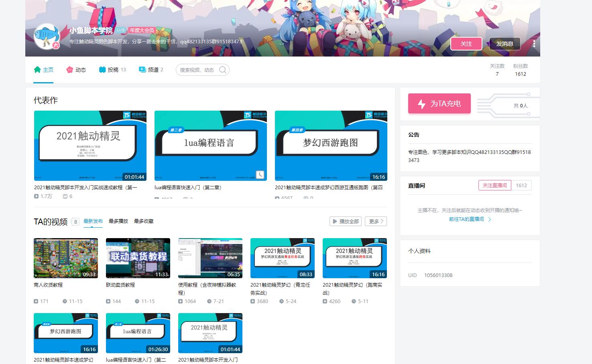Click the search magnifier icon

(x=223, y=70)
